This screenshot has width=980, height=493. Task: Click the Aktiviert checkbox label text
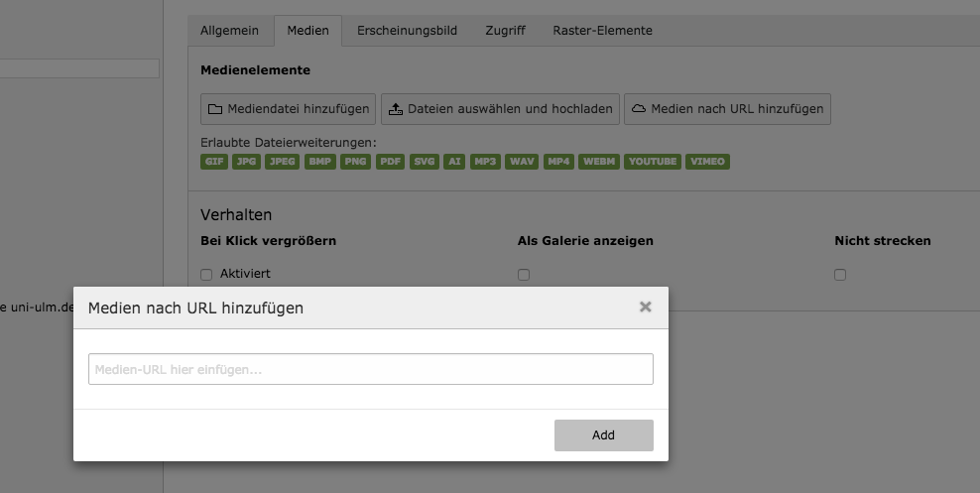pyautogui.click(x=245, y=275)
